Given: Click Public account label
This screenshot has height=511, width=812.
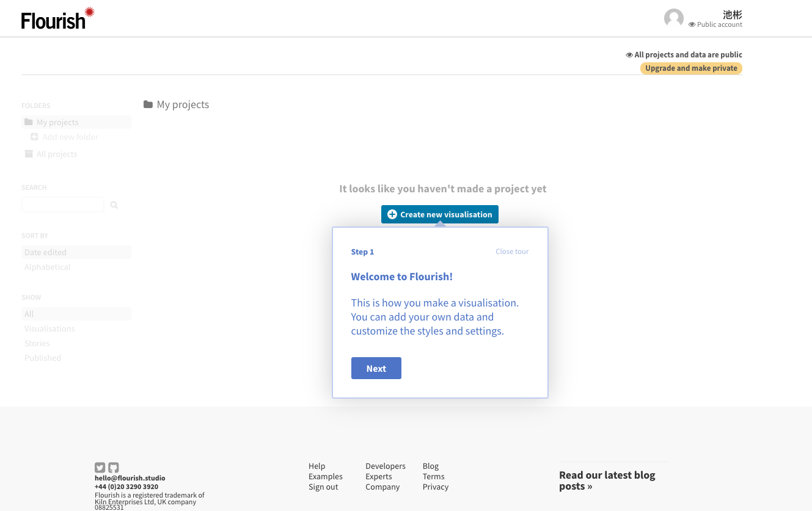Looking at the screenshot, I should pyautogui.click(x=720, y=25).
